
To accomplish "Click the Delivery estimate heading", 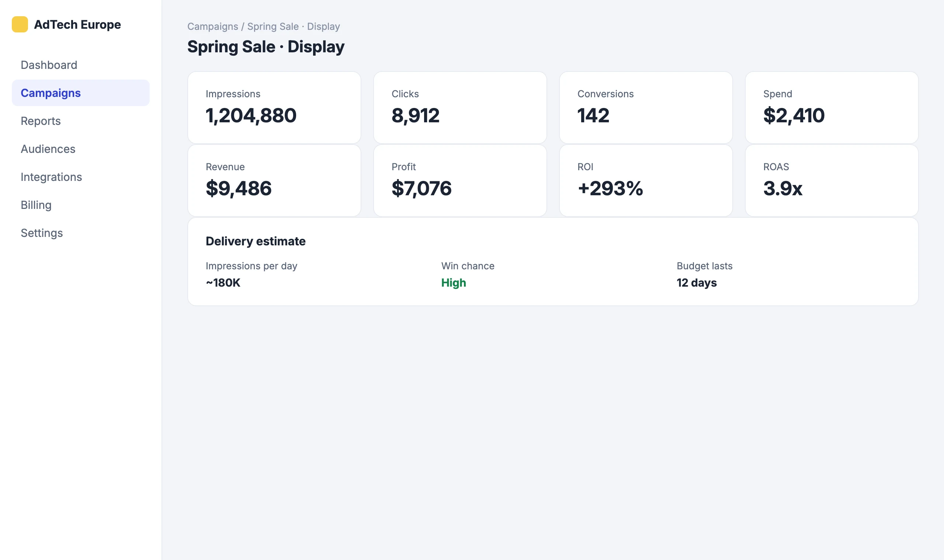I will click(x=256, y=241).
